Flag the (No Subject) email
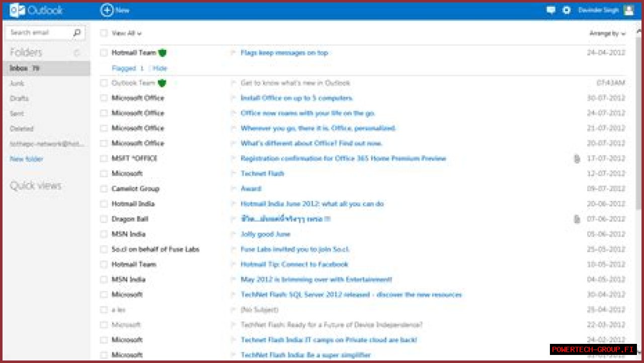644x363 pixels. 233,310
